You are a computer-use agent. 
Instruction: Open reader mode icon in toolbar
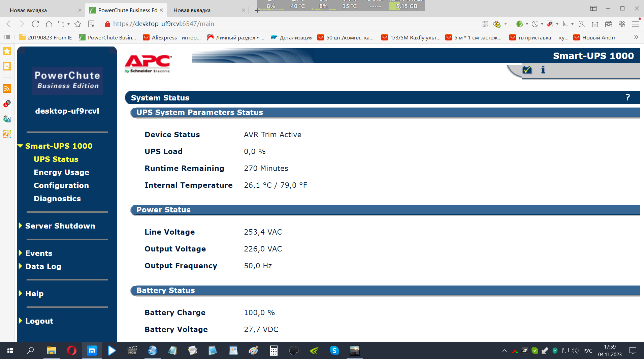[x=91, y=24]
